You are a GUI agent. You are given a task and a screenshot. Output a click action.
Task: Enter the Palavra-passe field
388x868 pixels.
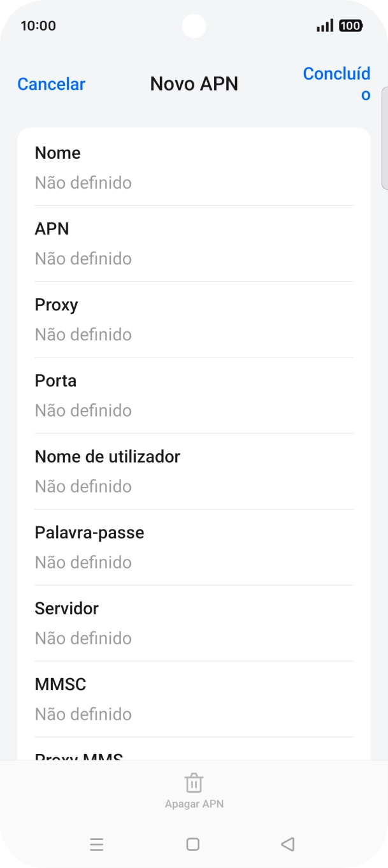[194, 547]
